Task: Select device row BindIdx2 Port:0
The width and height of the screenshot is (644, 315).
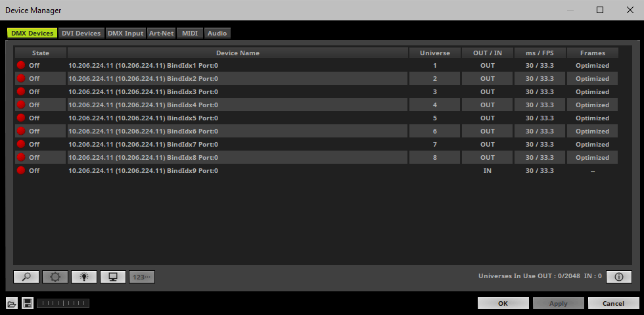Action: point(316,78)
